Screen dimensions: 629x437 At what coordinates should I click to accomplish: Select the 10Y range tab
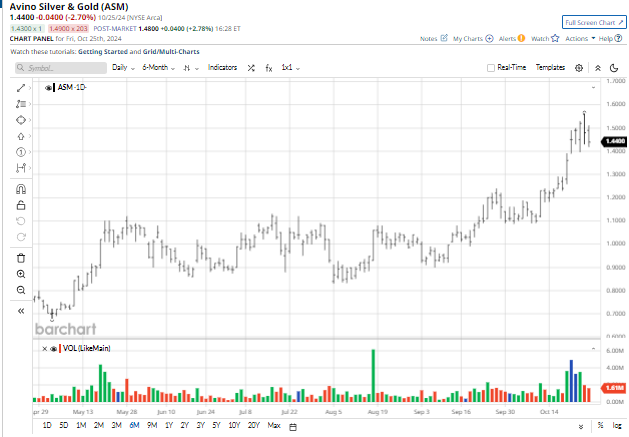[x=234, y=425]
